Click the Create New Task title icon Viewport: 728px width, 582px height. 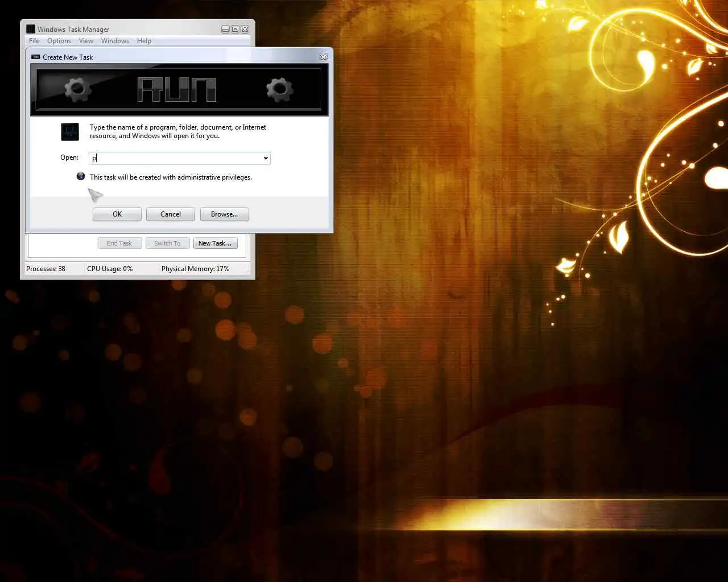(x=36, y=57)
